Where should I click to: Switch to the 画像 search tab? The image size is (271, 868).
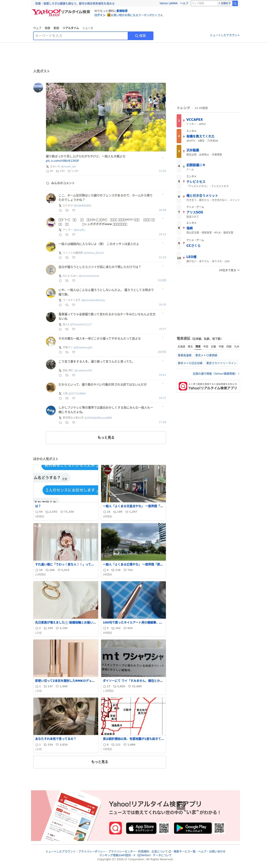(x=47, y=28)
